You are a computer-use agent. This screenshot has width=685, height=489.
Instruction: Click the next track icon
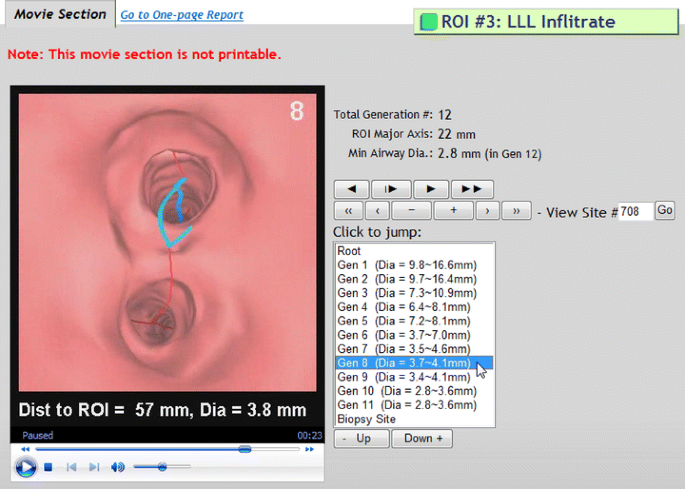(x=94, y=467)
